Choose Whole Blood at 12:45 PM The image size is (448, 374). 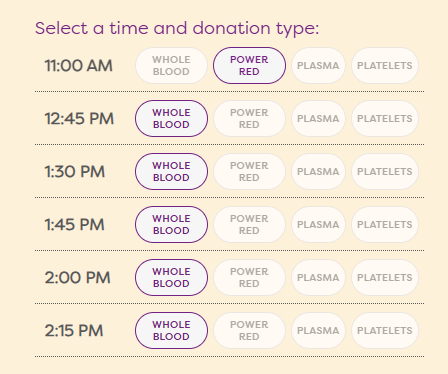point(171,119)
